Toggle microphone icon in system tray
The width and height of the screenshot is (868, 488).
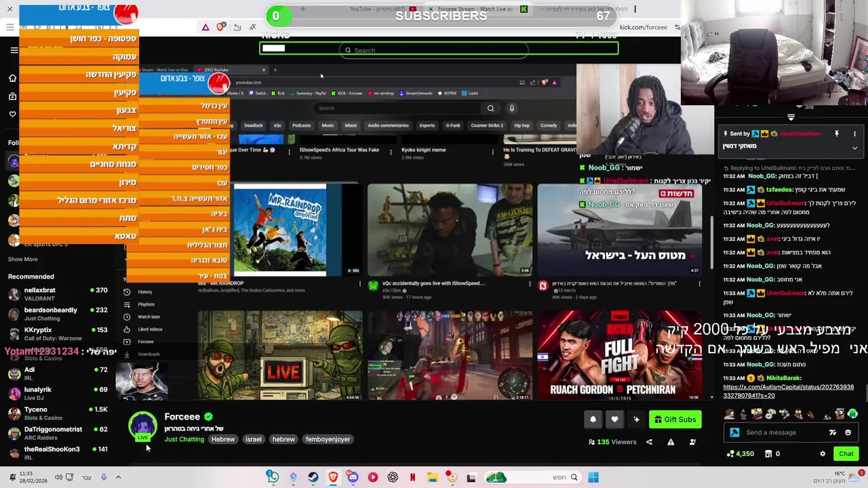pyautogui.click(x=104, y=477)
